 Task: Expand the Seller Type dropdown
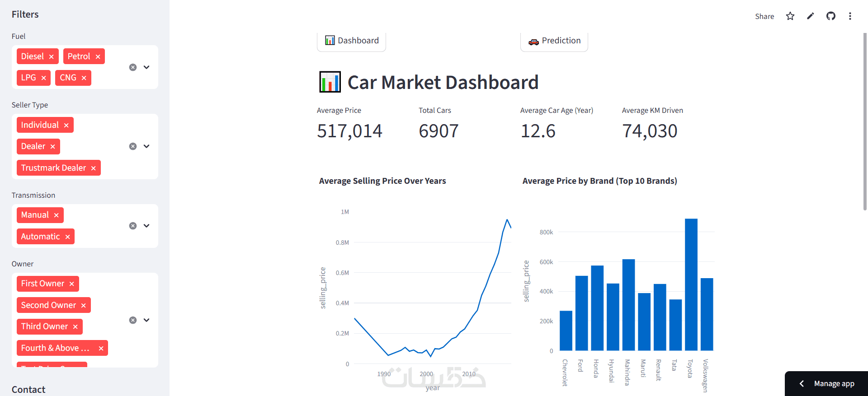pos(146,146)
